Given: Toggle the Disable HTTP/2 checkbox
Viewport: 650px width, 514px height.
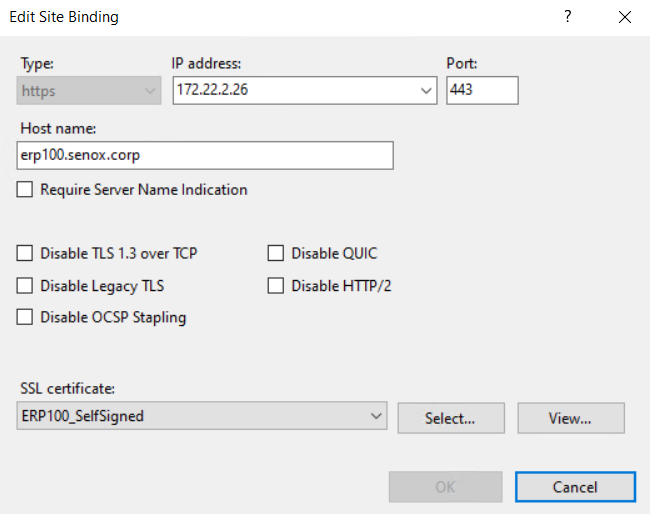Looking at the screenshot, I should coord(276,285).
